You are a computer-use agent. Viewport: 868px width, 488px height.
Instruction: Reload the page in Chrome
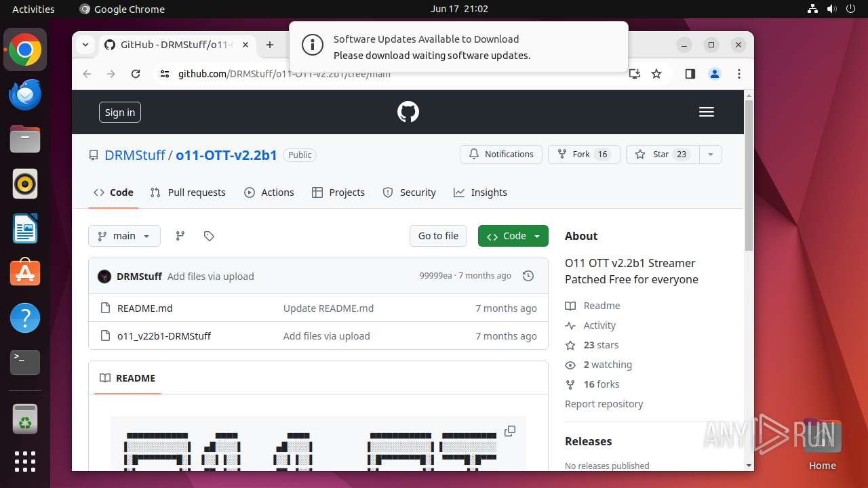click(136, 74)
